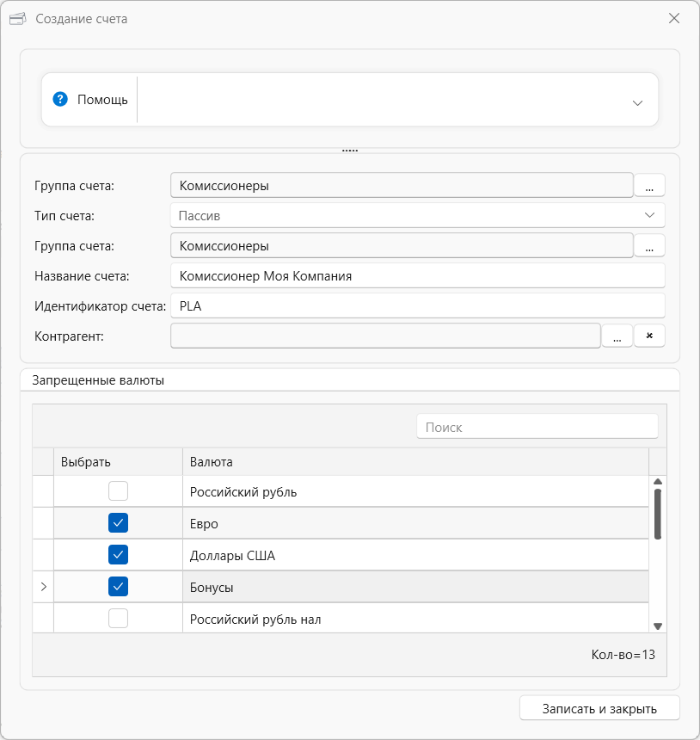Click the panel splitter dots handle
This screenshot has width=700, height=740.
point(350,151)
